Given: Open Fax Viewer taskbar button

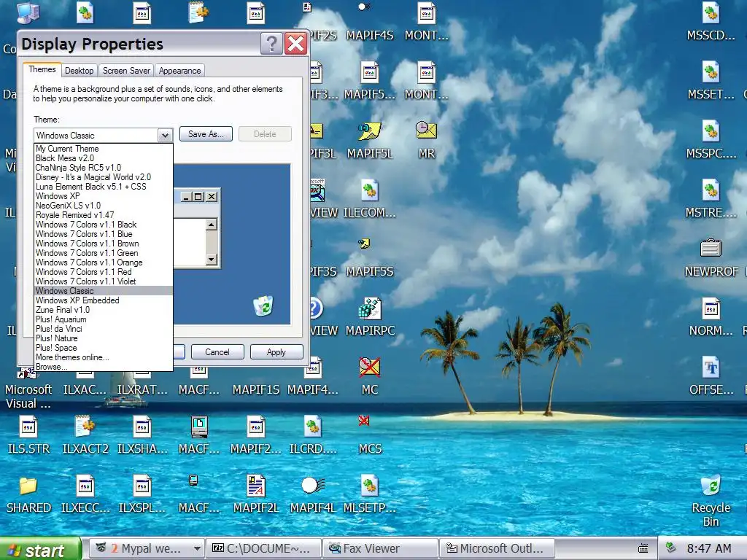Looking at the screenshot, I should click(x=379, y=548).
